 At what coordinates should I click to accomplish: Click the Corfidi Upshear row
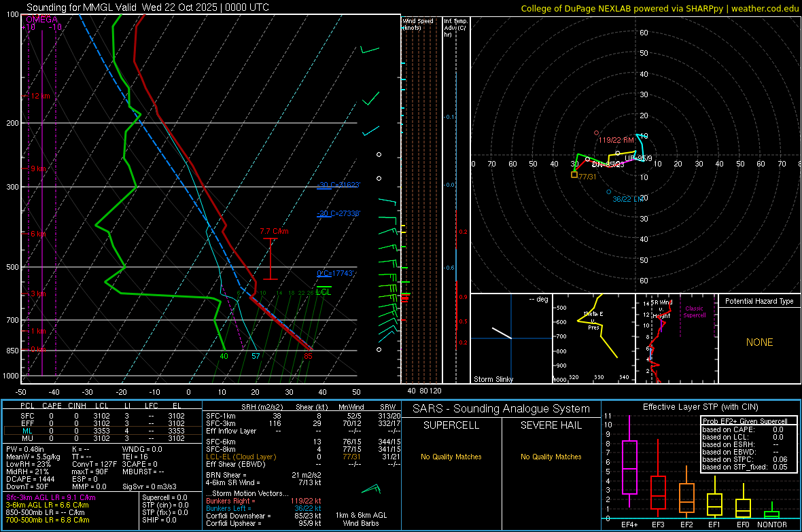pos(264,523)
